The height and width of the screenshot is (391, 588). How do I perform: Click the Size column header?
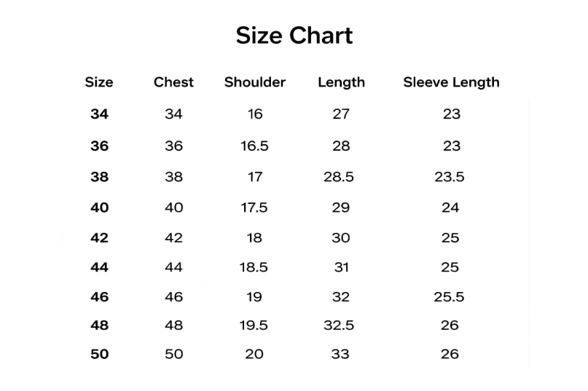tap(99, 82)
